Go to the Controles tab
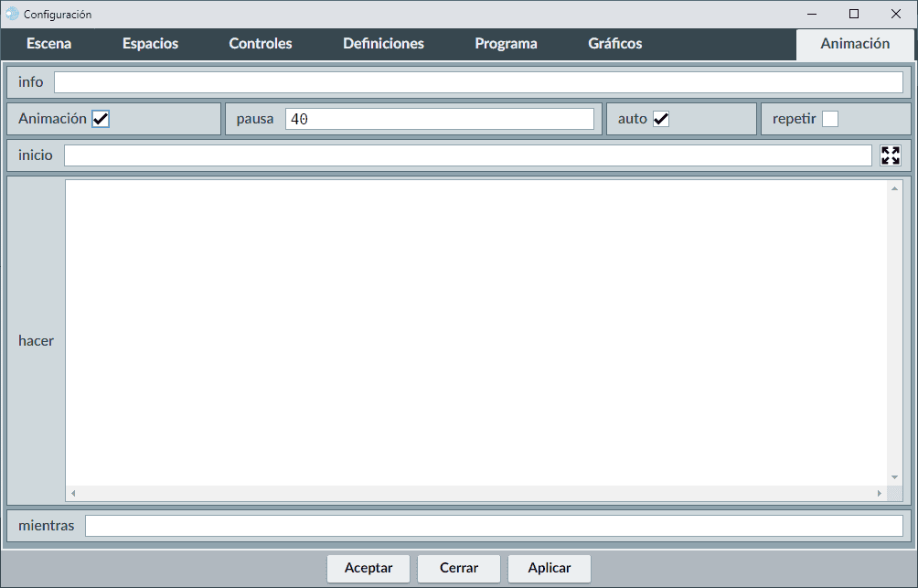This screenshot has height=588, width=918. (261, 44)
